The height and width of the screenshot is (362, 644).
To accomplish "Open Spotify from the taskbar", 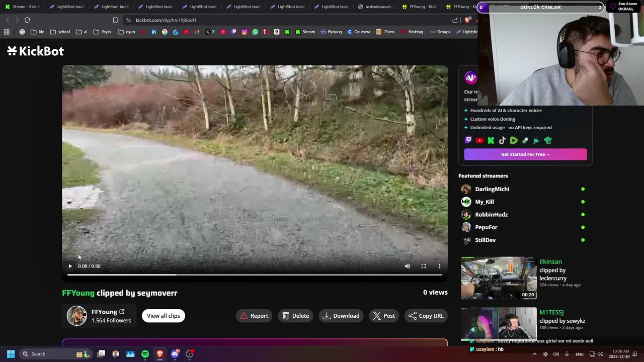I will 145,354.
